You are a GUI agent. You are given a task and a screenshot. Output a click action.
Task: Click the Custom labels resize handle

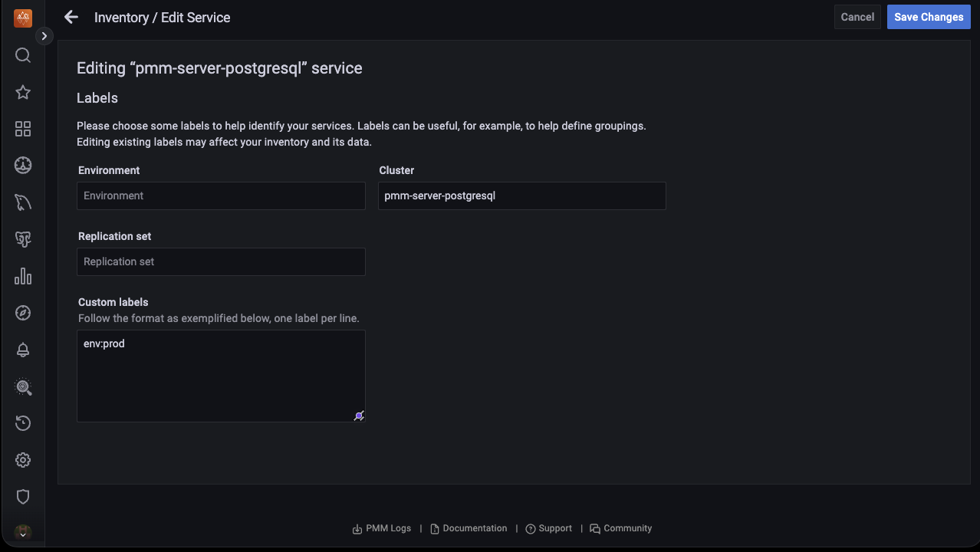[359, 416]
